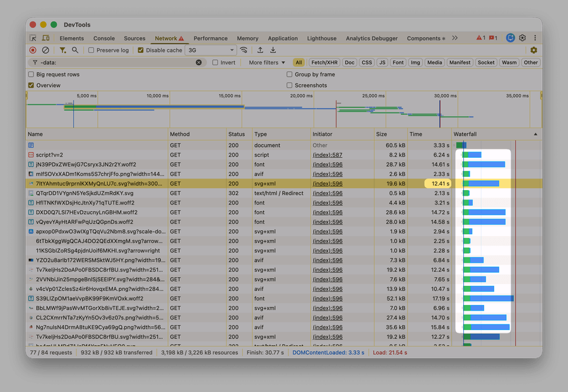Open the 3G throttling dropdown
The image size is (568, 392).
pyautogui.click(x=211, y=50)
